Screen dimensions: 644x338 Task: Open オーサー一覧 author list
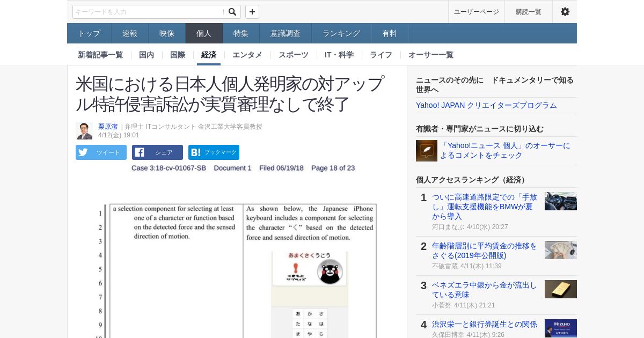coord(431,55)
